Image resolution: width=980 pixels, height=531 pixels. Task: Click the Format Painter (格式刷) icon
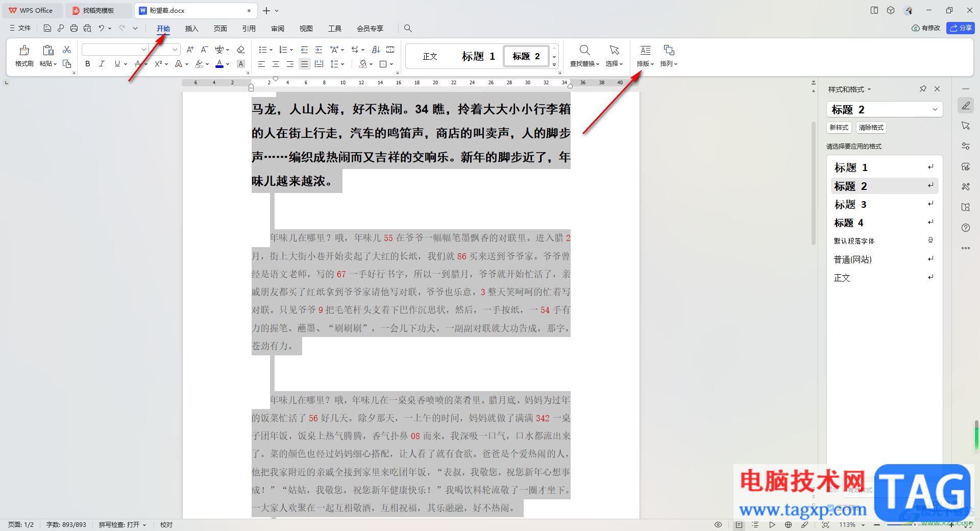[24, 50]
